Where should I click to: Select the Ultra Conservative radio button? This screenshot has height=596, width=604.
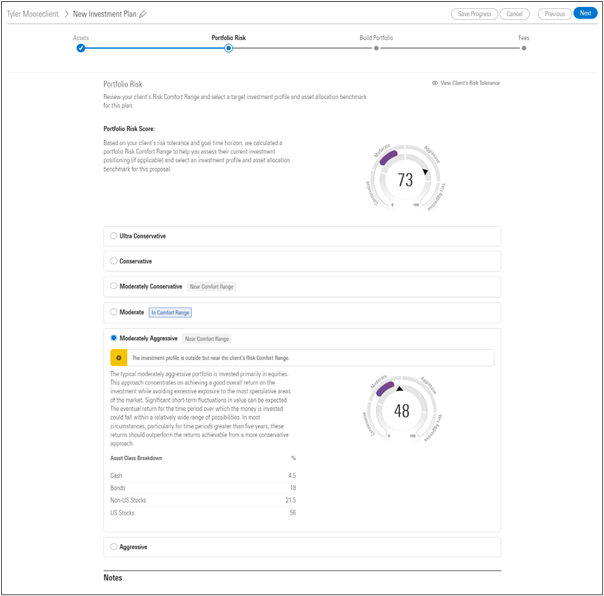tap(114, 235)
